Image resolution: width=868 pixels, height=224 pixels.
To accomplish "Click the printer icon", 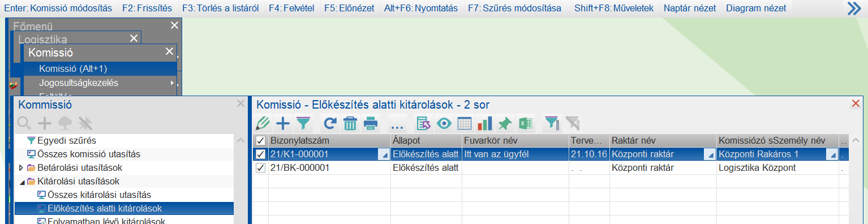I will 371,123.
